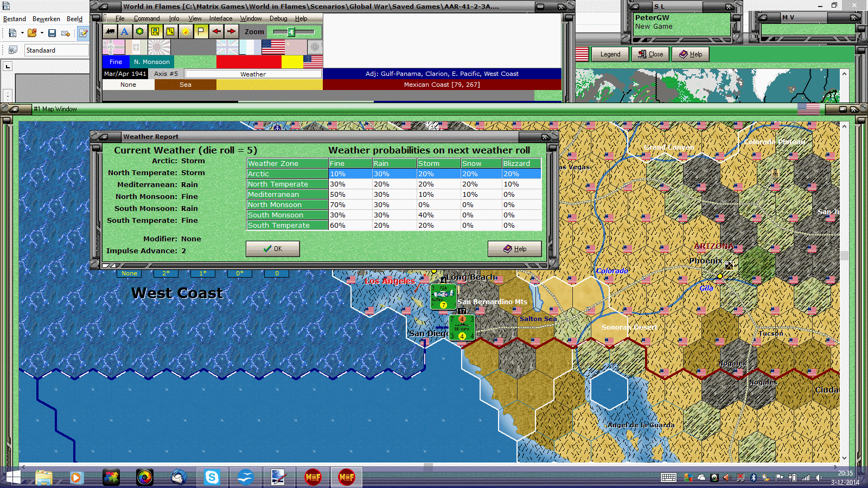Screen dimensions: 868x488
Task: Click the Japan rising sun flag
Action: (x=159, y=47)
